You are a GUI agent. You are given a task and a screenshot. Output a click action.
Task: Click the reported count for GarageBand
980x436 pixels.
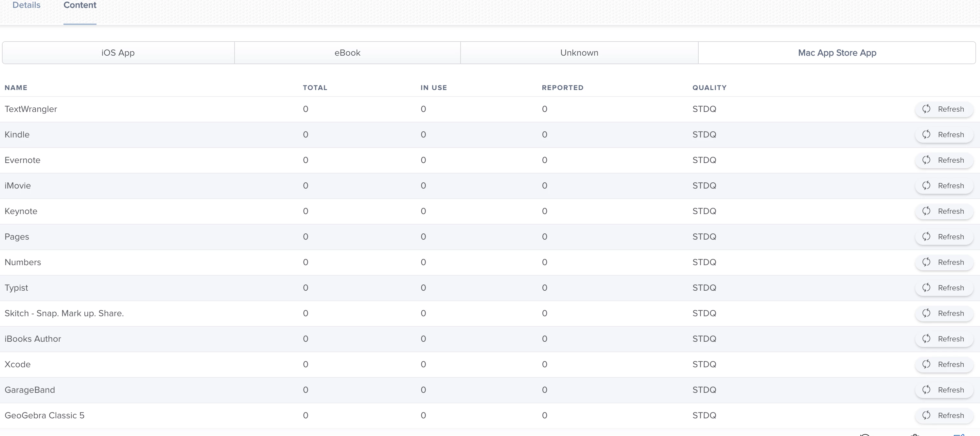tap(545, 390)
